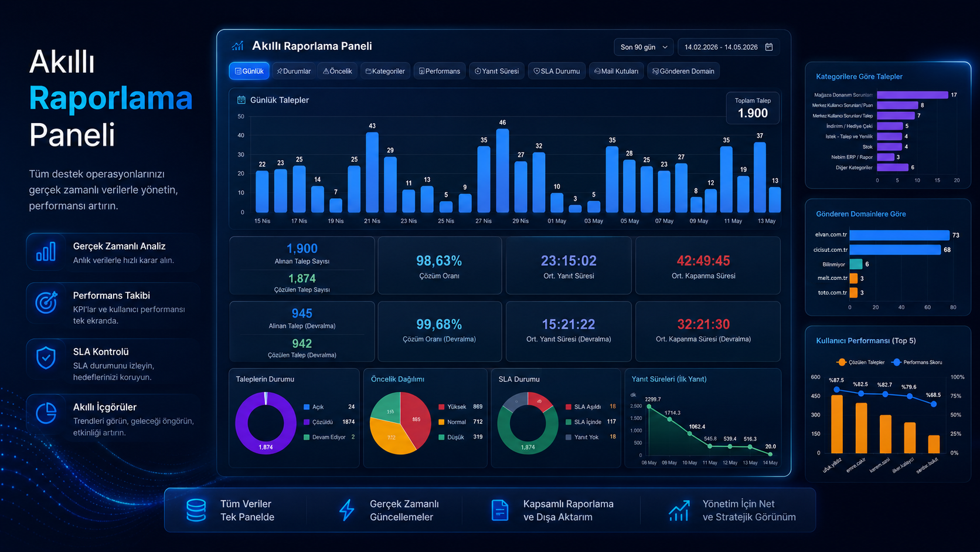Go to the Yanıt Süresi tab

496,71
